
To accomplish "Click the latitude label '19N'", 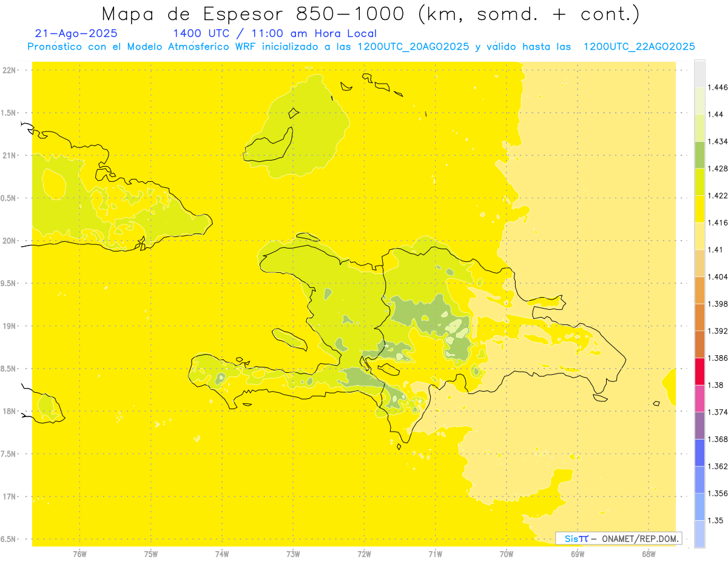I will pyautogui.click(x=9, y=326).
